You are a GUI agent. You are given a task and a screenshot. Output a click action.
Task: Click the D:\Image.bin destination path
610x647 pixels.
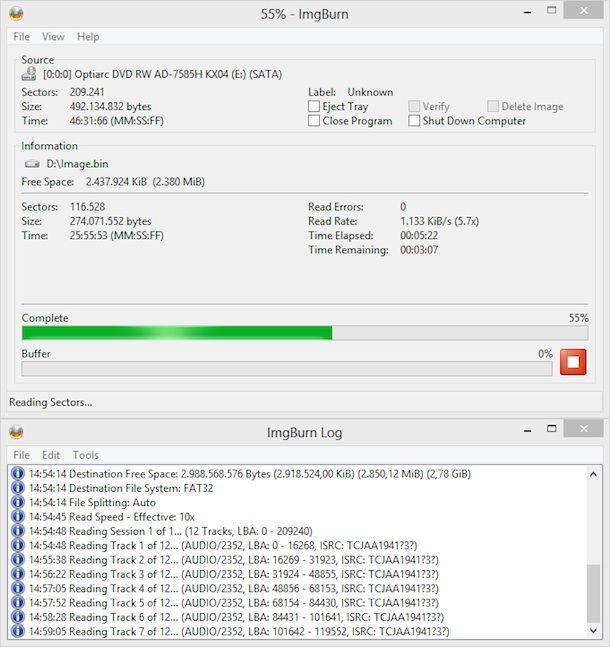tap(77, 164)
